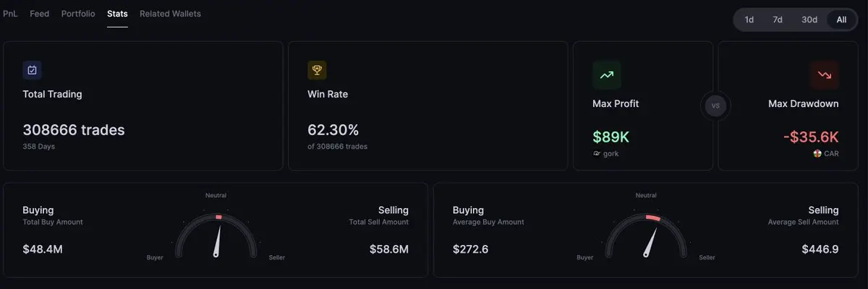The image size is (868, 289).
Task: Click the Total Trading calendar icon
Action: coord(33,70)
